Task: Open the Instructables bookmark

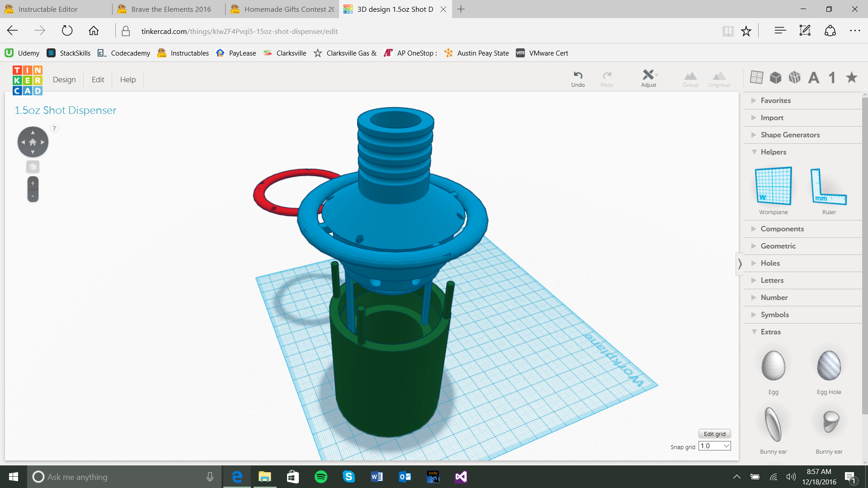Action: tap(183, 53)
